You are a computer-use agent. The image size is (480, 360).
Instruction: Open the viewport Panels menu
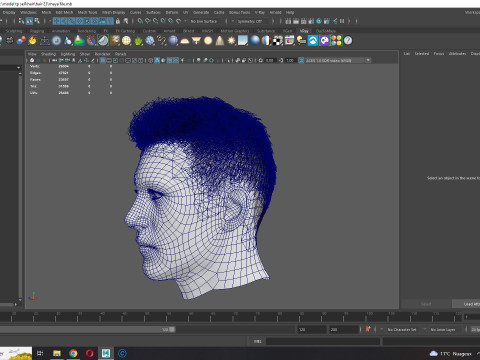(x=120, y=54)
